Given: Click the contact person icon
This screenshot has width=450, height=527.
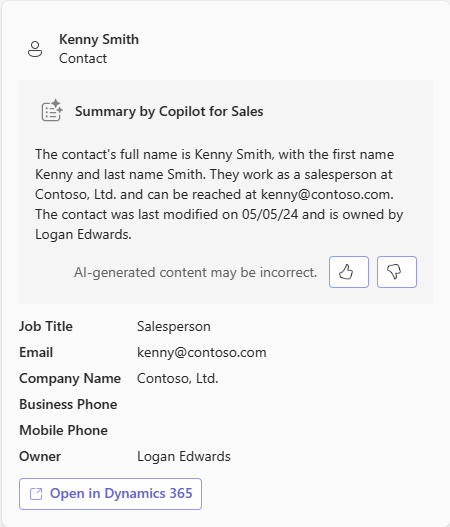Looking at the screenshot, I should click(35, 49).
